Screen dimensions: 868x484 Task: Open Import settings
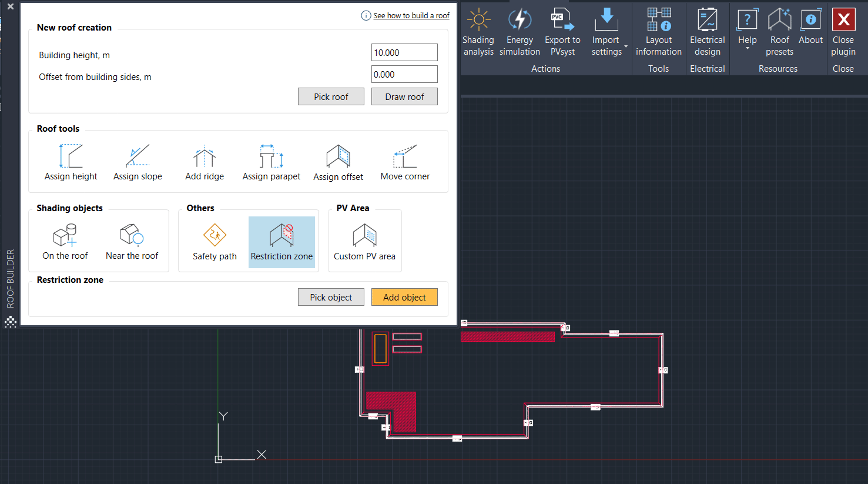point(606,32)
